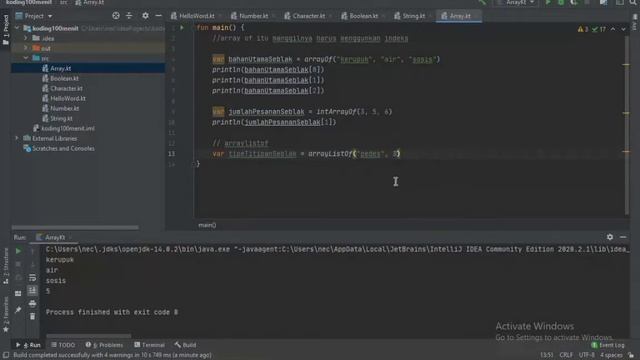The height and width of the screenshot is (360, 640).
Task: Click the editor vertical scrollbar
Action: click(x=627, y=124)
